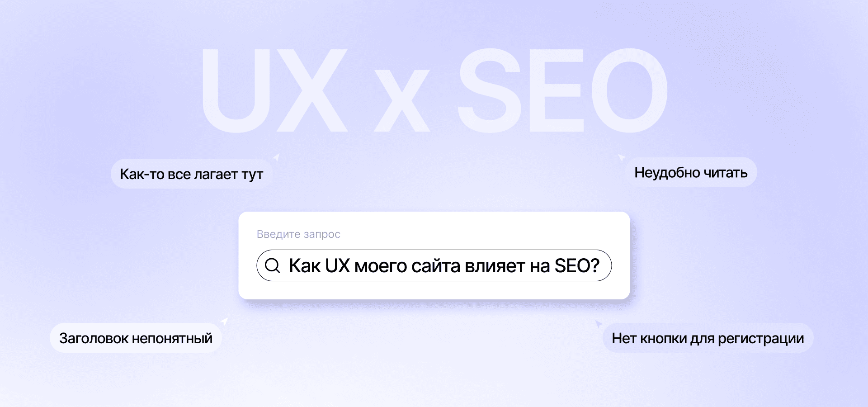Click the magnifying glass search icon
Image resolution: width=868 pixels, height=407 pixels.
[273, 265]
